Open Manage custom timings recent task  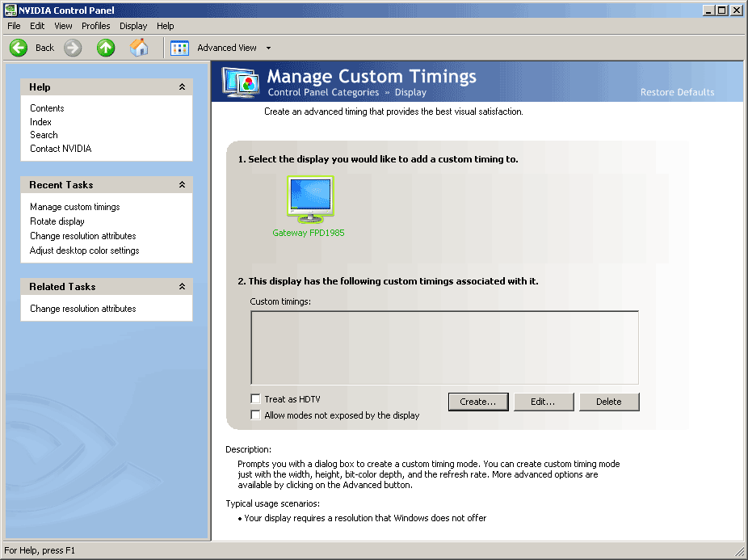[75, 207]
